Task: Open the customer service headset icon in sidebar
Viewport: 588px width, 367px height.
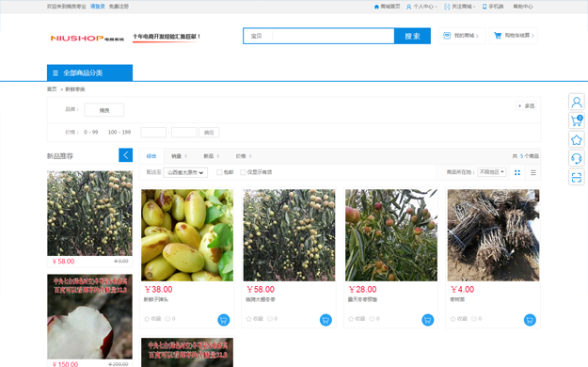Action: click(577, 158)
